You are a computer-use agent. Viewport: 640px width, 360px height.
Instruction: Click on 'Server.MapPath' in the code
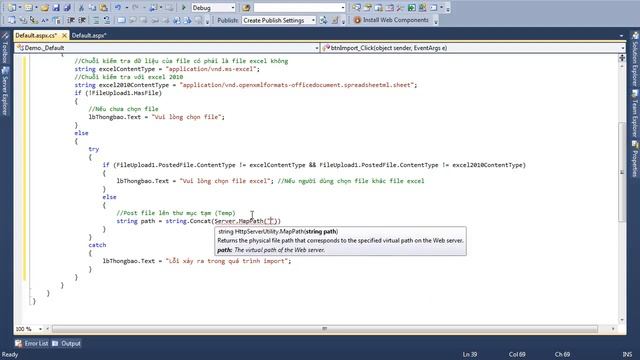click(x=239, y=221)
